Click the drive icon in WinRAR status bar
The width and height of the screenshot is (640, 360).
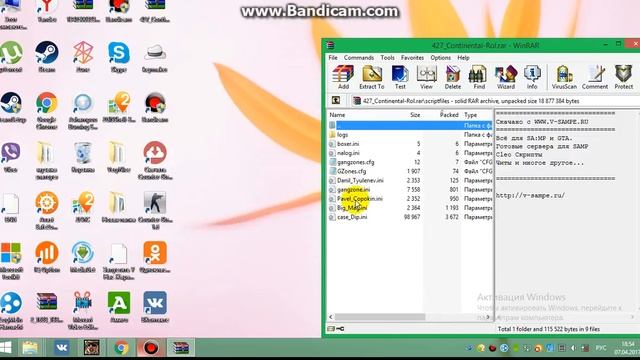click(331, 329)
